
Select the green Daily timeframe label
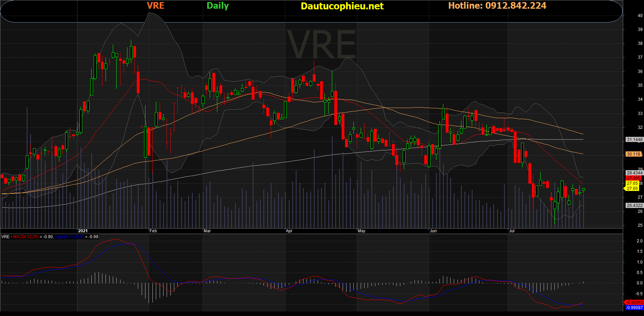218,6
